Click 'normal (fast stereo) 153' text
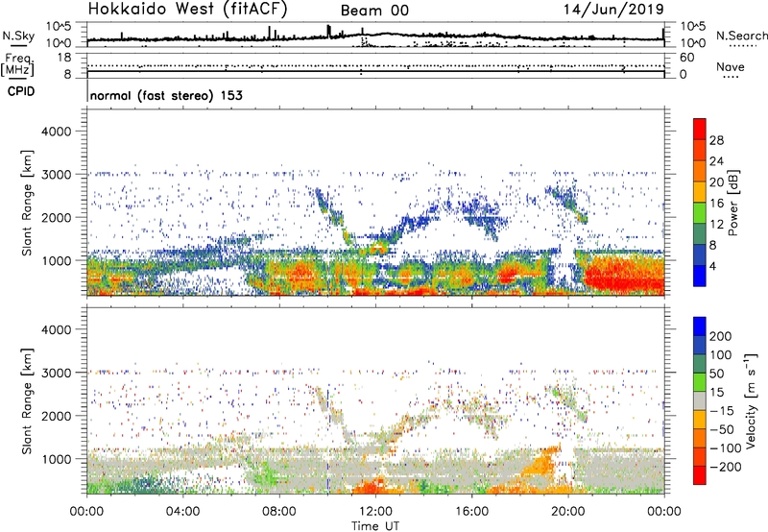The image size is (768, 532). pyautogui.click(x=166, y=95)
